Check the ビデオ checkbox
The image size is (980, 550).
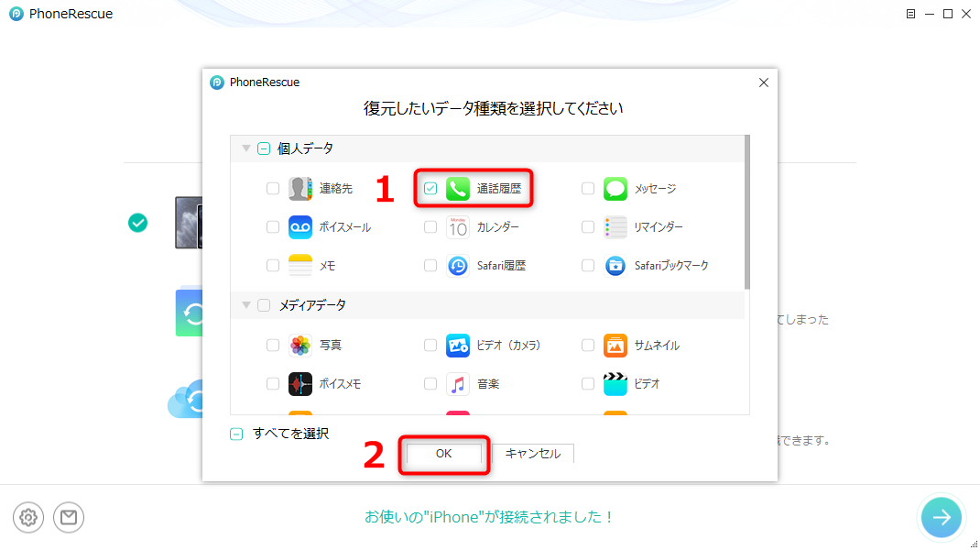click(587, 383)
